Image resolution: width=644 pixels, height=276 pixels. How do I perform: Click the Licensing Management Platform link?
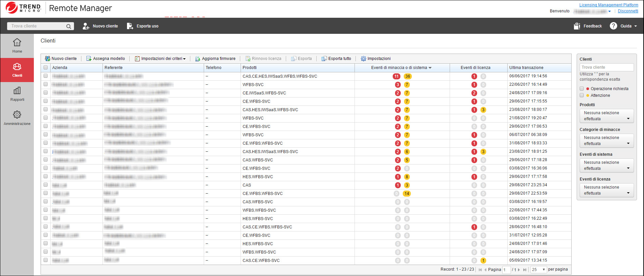point(608,5)
